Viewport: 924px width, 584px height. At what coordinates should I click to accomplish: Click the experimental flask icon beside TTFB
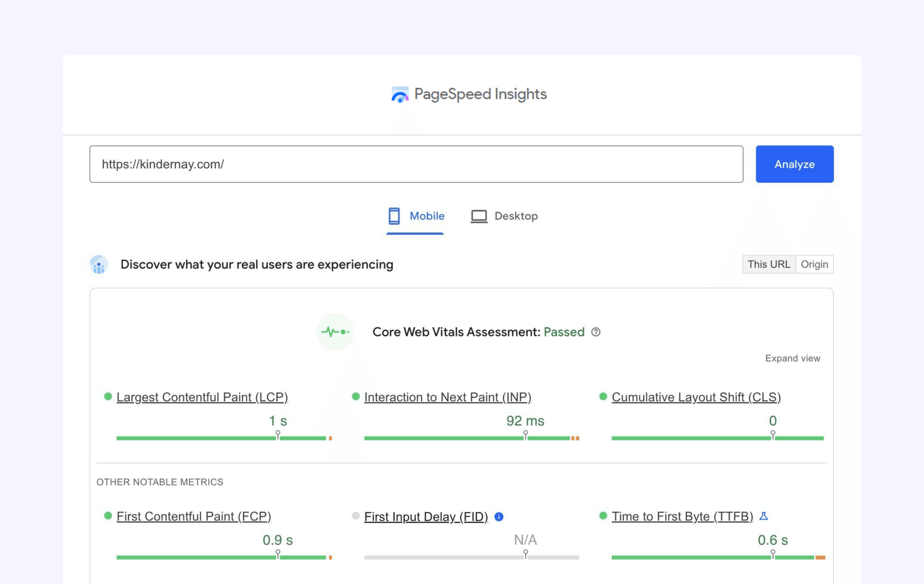(x=764, y=516)
